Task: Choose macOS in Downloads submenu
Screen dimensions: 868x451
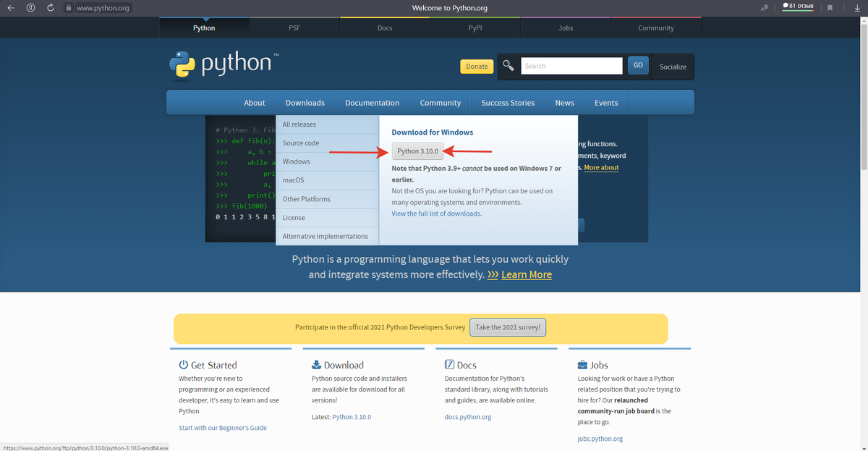Action: click(327, 180)
